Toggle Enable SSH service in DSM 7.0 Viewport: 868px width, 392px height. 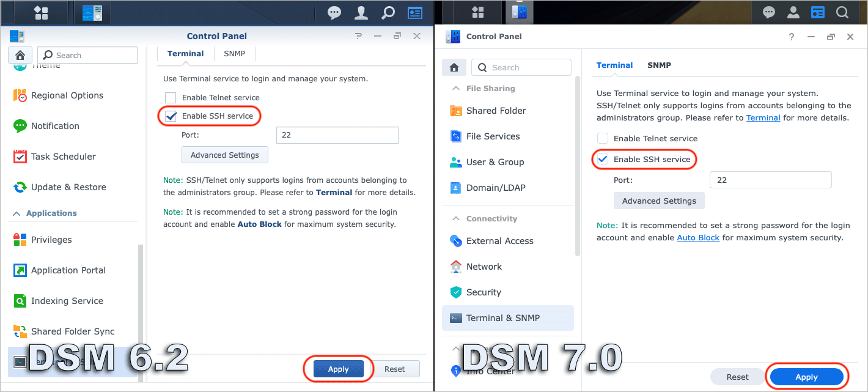603,160
